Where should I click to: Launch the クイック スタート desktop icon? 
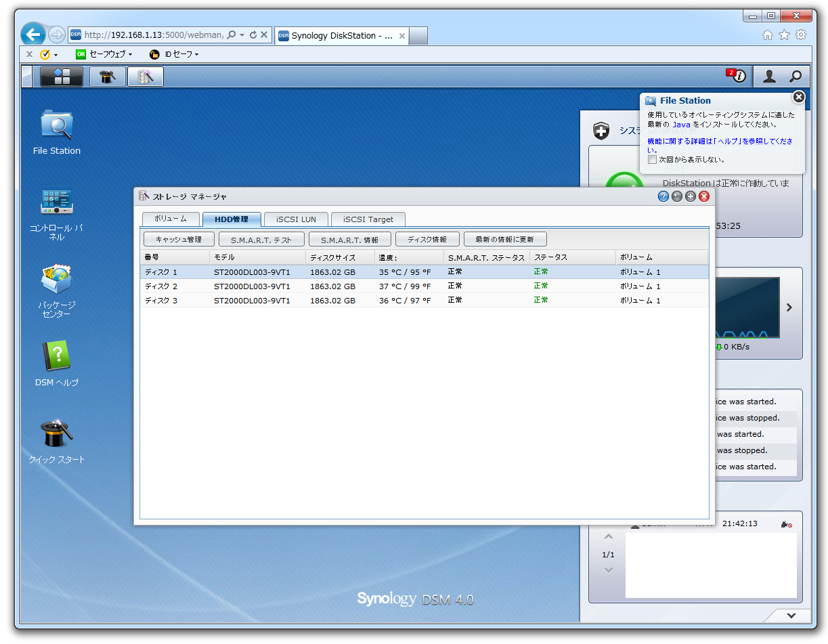point(57,441)
